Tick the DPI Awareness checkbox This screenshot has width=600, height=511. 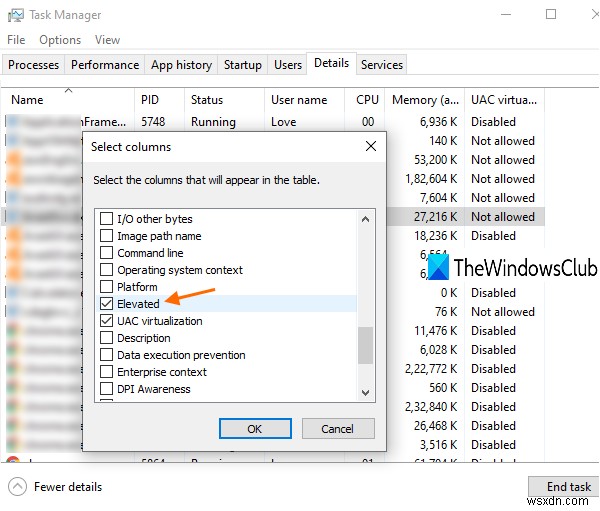coord(106,389)
